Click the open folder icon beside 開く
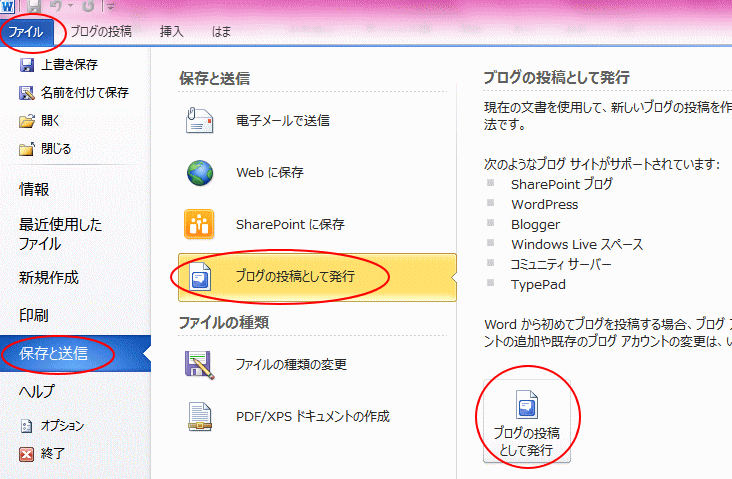 [27, 121]
